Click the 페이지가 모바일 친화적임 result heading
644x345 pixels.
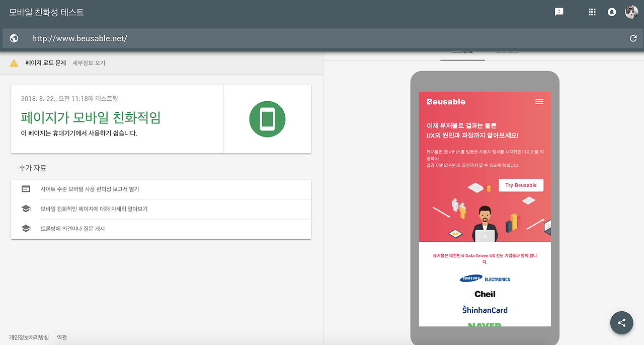click(x=91, y=118)
